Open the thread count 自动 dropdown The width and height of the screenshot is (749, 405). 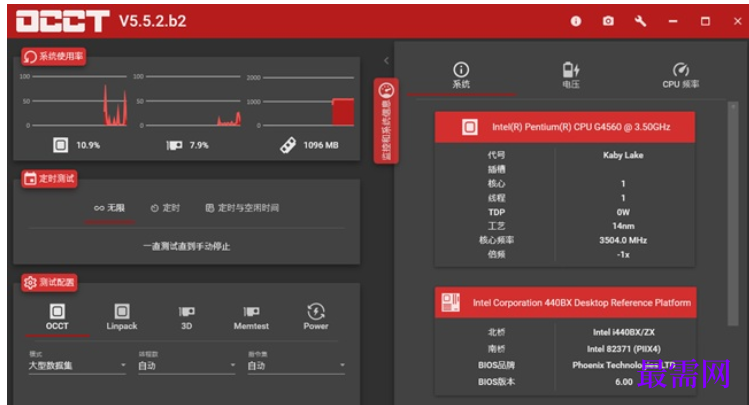point(187,365)
